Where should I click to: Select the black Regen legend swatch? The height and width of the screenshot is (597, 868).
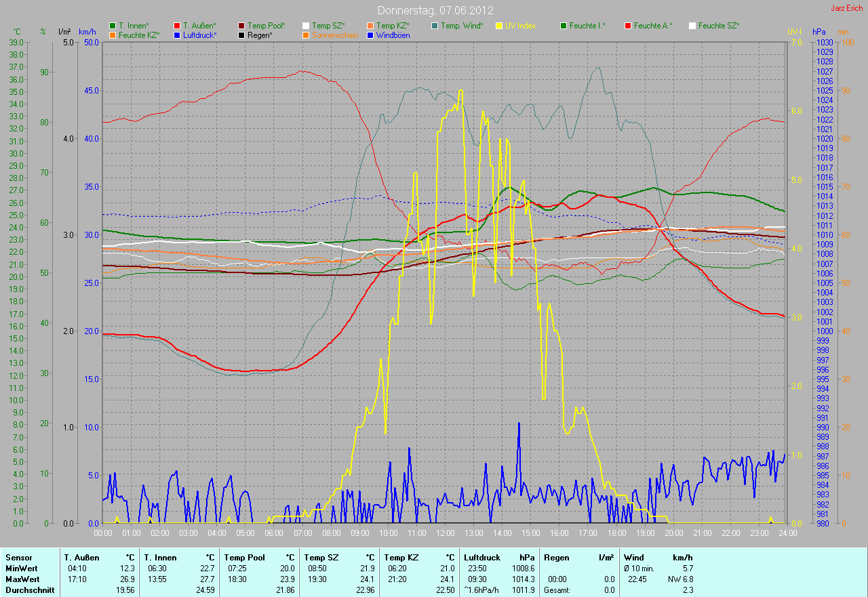(241, 35)
